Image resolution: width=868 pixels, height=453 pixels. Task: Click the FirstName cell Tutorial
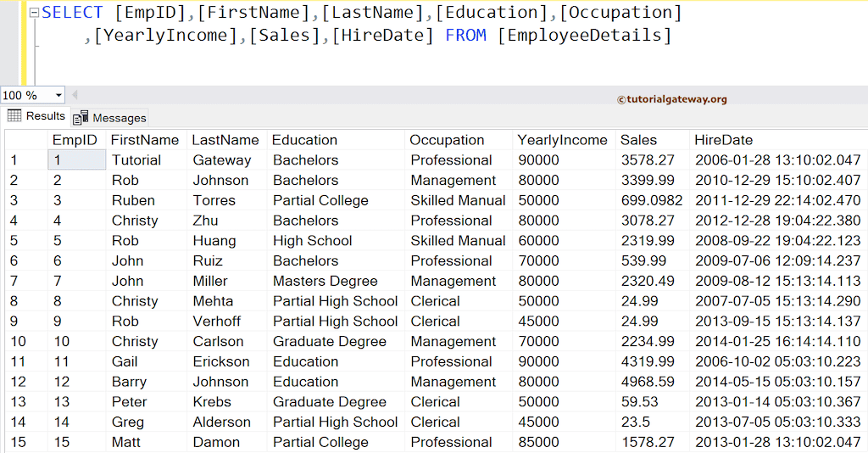(147, 160)
